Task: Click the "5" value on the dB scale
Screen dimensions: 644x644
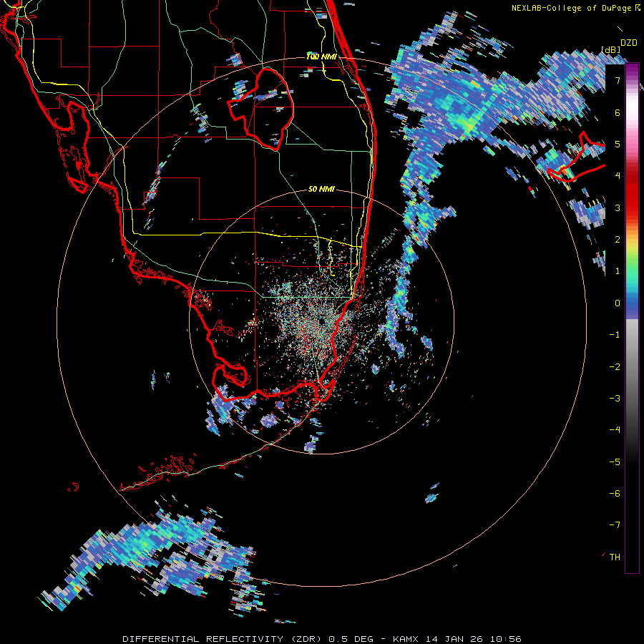Action: click(618, 144)
